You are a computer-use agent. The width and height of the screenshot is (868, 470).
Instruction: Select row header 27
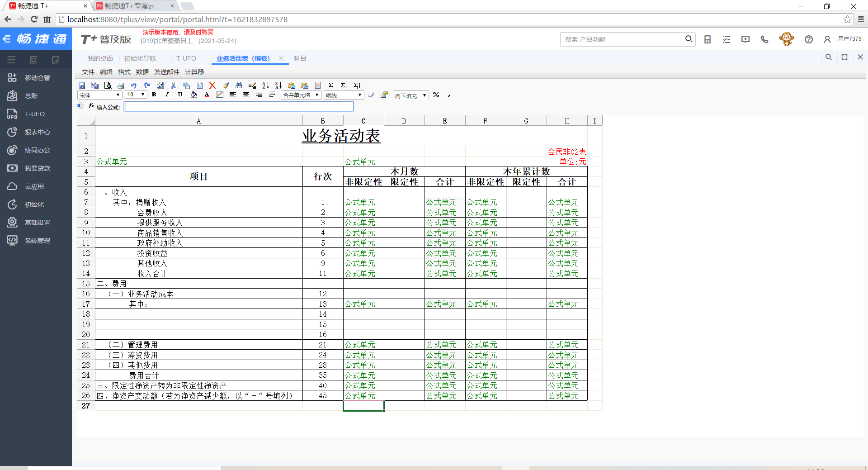86,406
